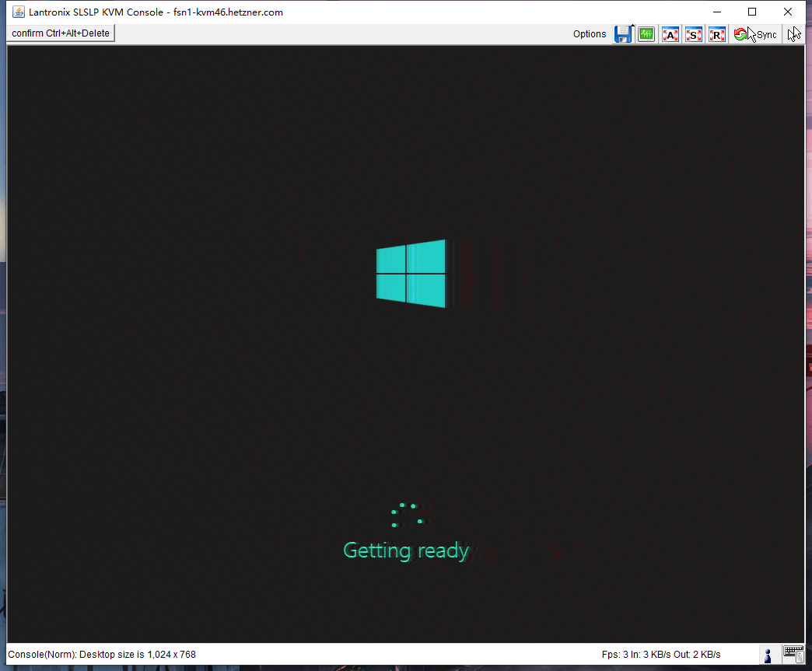Click the blue floppy disk save icon
Screen dimensions: 812x671
[x=622, y=34]
